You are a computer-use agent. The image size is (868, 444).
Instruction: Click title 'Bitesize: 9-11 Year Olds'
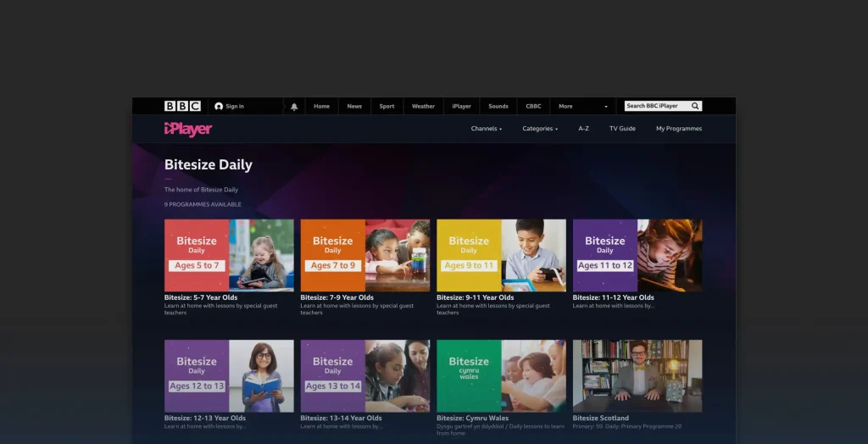point(476,298)
